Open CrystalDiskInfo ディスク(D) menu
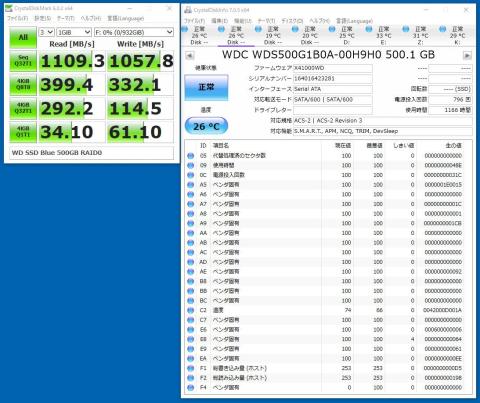 [292, 21]
